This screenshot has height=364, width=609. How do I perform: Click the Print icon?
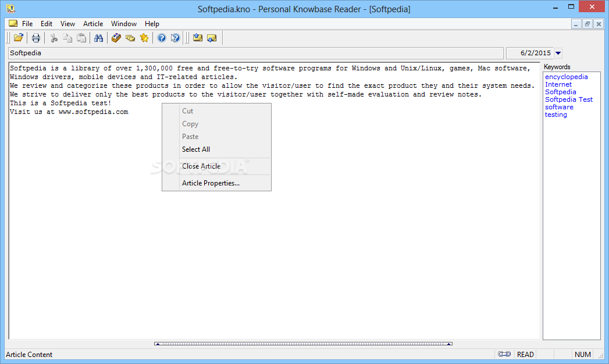tap(35, 38)
